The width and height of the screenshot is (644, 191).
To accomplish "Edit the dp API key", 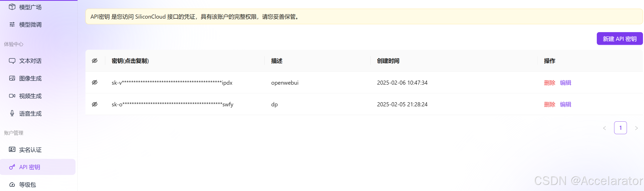I will click(x=566, y=105).
